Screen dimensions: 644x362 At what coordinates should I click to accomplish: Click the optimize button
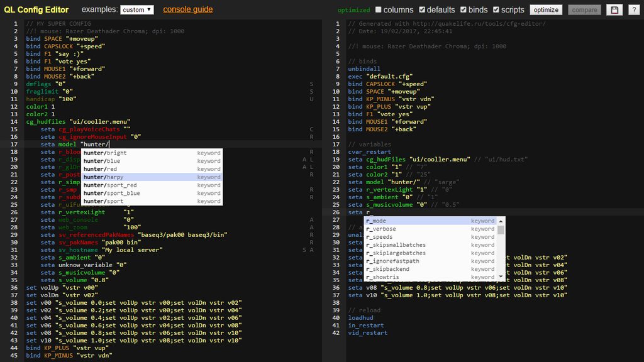coord(546,10)
